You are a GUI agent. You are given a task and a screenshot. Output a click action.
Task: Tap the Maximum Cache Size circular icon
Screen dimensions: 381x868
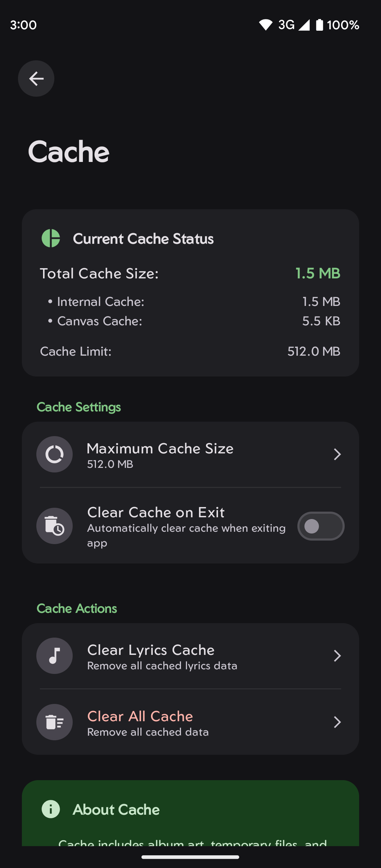pos(54,454)
